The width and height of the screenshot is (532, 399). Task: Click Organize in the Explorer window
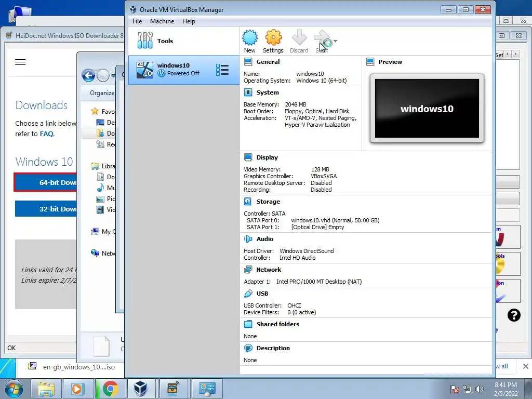pyautogui.click(x=102, y=93)
